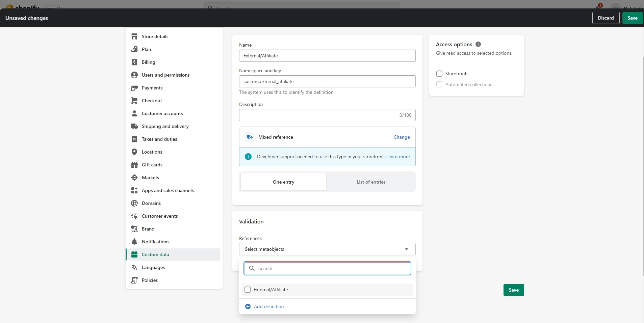Open Languages settings in sidebar
This screenshot has height=323, width=644.
(153, 267)
